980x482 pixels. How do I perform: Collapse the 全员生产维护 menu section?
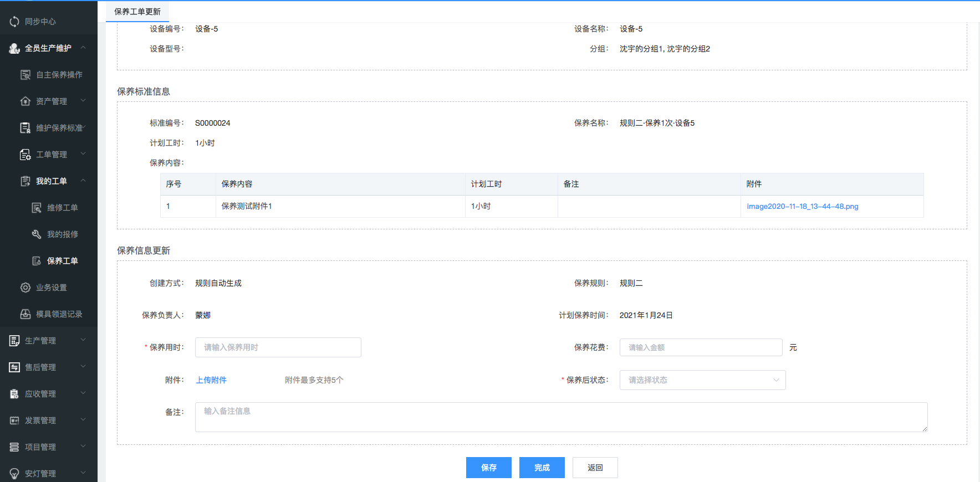(83, 48)
